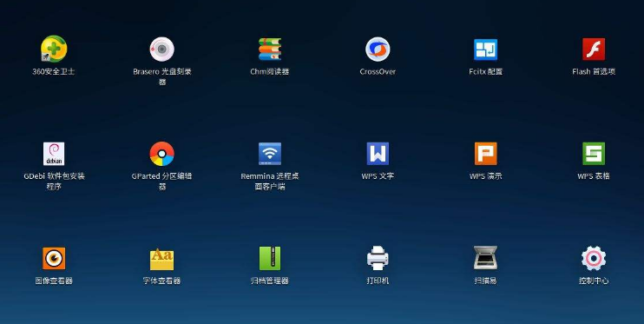Open the 打印机 printer icon

pyautogui.click(x=378, y=258)
